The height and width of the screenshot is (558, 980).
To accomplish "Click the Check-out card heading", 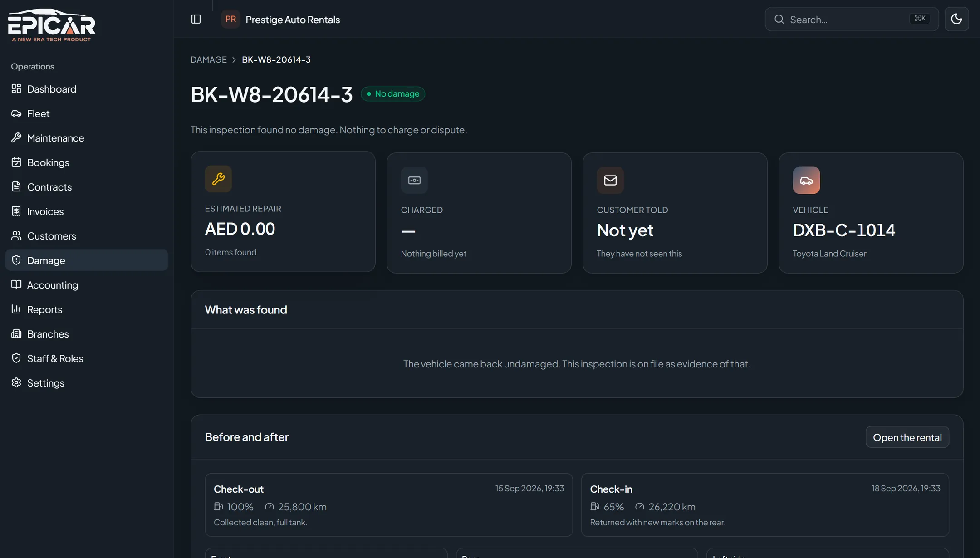I will (x=239, y=489).
